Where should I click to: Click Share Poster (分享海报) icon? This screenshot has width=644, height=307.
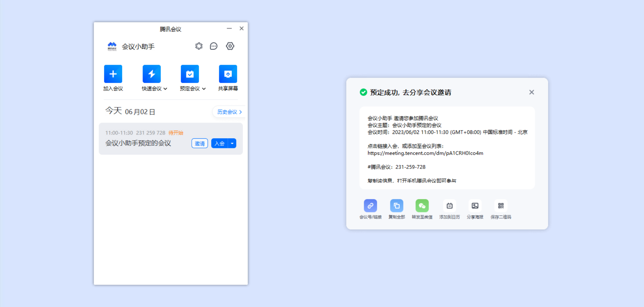coord(475,206)
